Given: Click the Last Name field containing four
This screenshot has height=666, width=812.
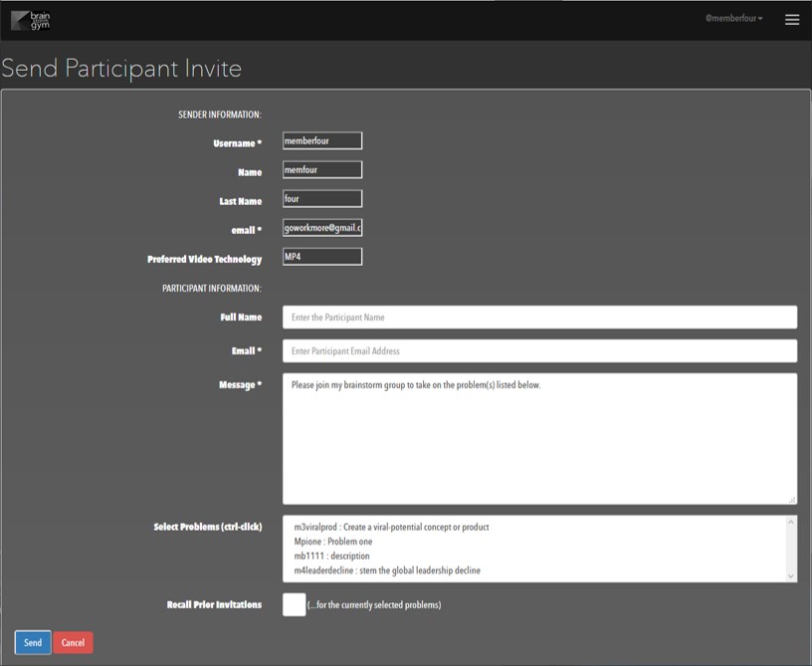Looking at the screenshot, I should [x=322, y=199].
